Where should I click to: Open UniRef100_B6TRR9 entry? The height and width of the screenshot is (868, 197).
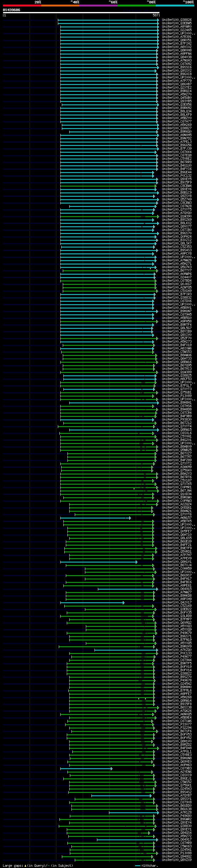(177, 162)
